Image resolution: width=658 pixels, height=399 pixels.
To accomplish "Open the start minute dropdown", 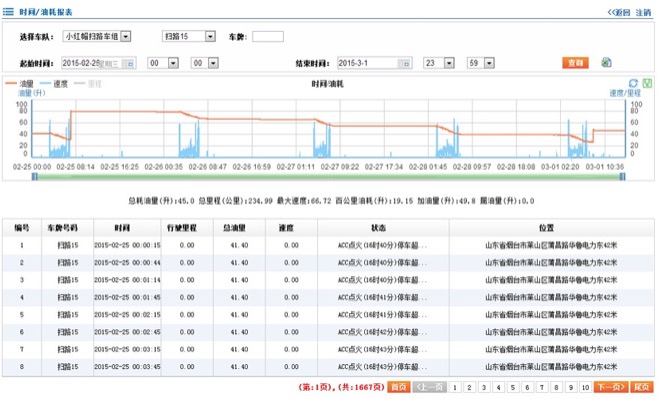I will [213, 63].
